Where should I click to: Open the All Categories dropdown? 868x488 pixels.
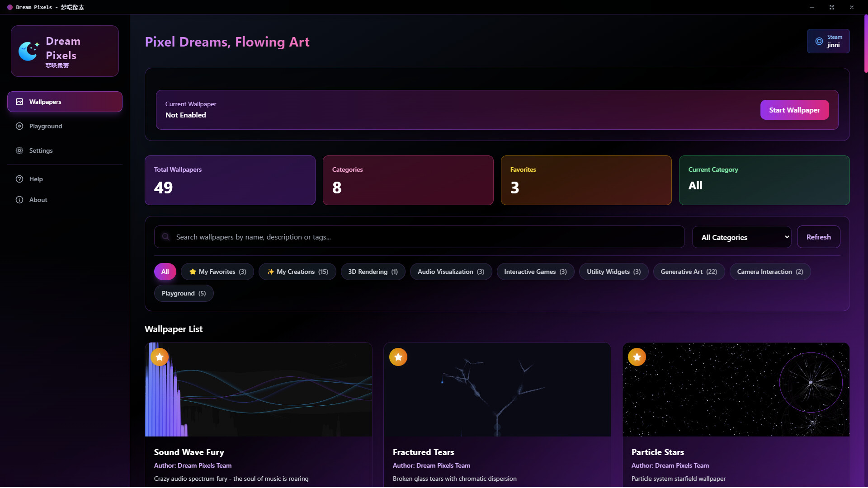[x=741, y=237]
